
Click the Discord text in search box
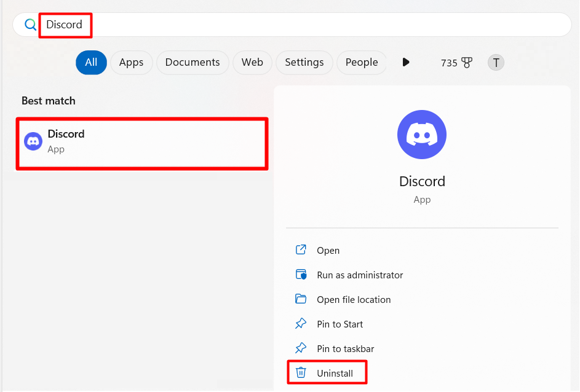pyautogui.click(x=65, y=25)
